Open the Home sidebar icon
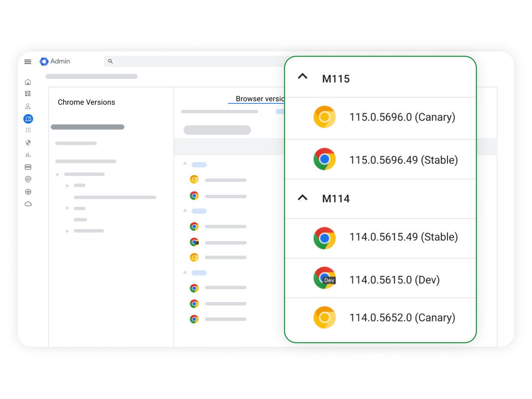This screenshot has width=532, height=399. (x=28, y=82)
